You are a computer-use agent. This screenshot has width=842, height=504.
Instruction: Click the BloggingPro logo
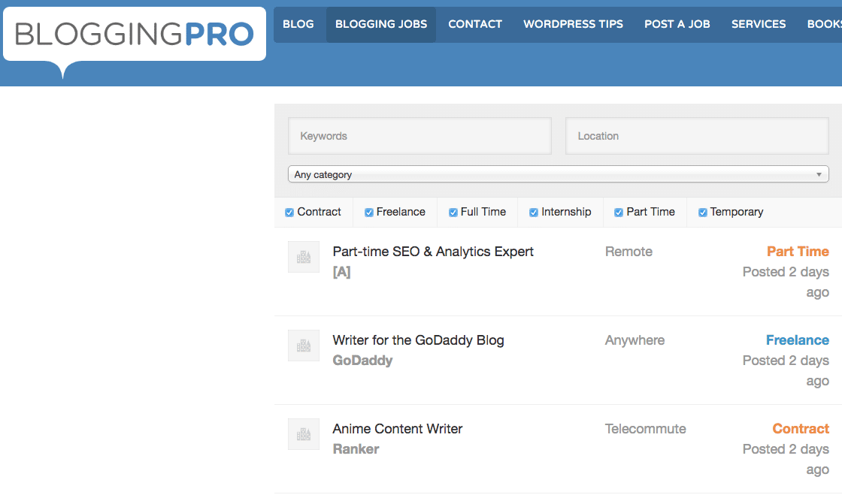pyautogui.click(x=135, y=34)
